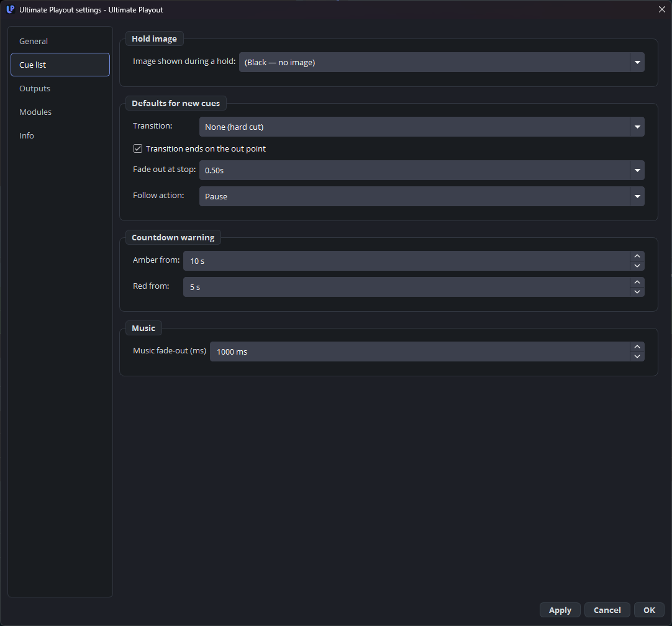Click the Apply button

coord(560,610)
